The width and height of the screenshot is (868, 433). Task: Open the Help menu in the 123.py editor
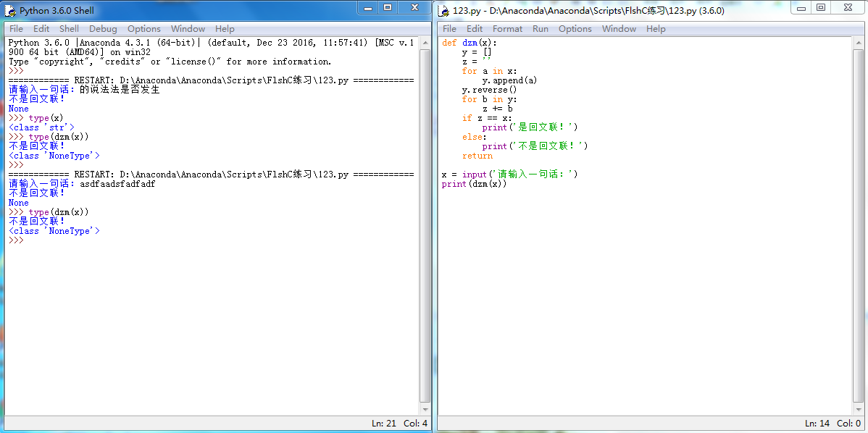[x=656, y=29]
